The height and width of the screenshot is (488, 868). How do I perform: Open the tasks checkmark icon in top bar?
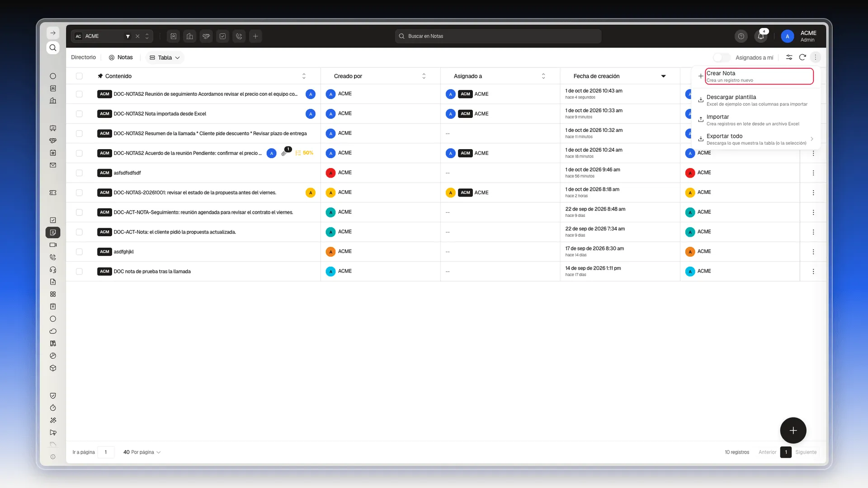click(222, 36)
